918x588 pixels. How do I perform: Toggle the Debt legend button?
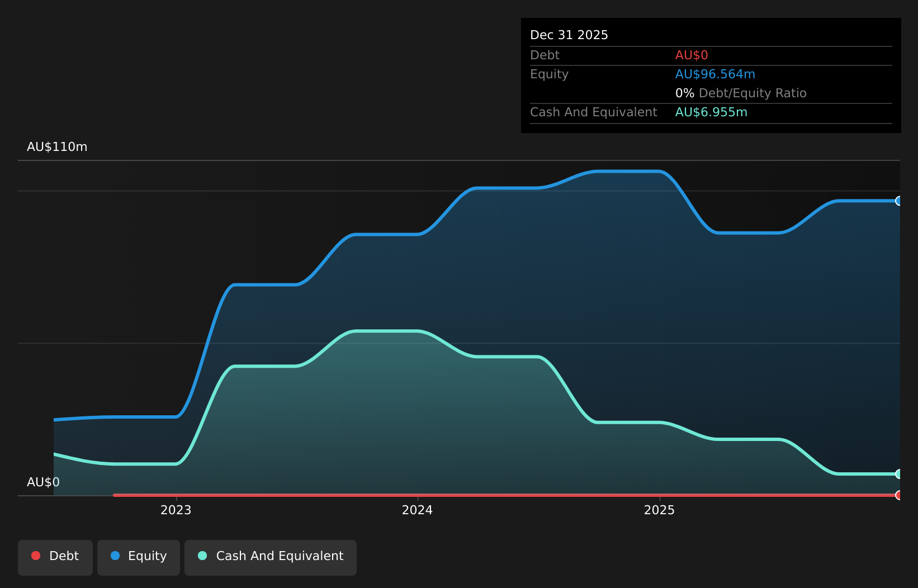tap(55, 557)
